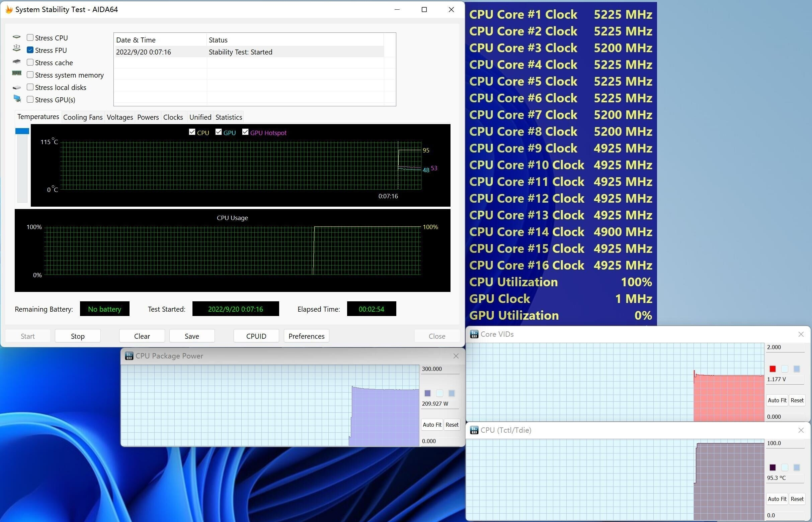Click the Core VIDs window icon

[x=474, y=334]
